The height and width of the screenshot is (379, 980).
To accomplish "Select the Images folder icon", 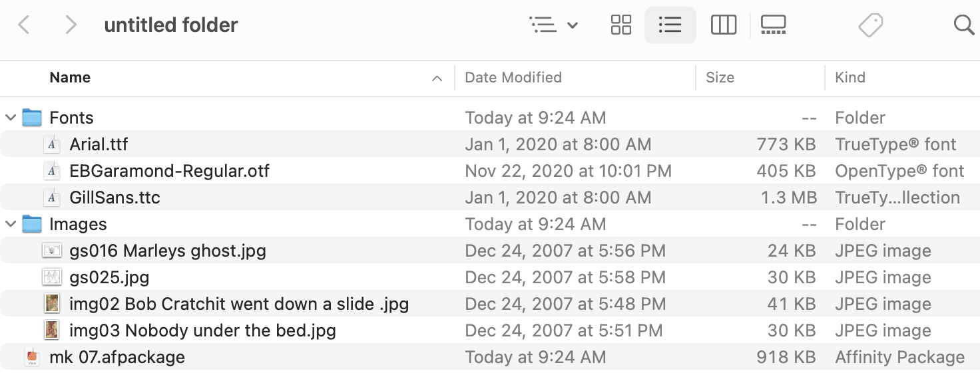I will pos(32,224).
